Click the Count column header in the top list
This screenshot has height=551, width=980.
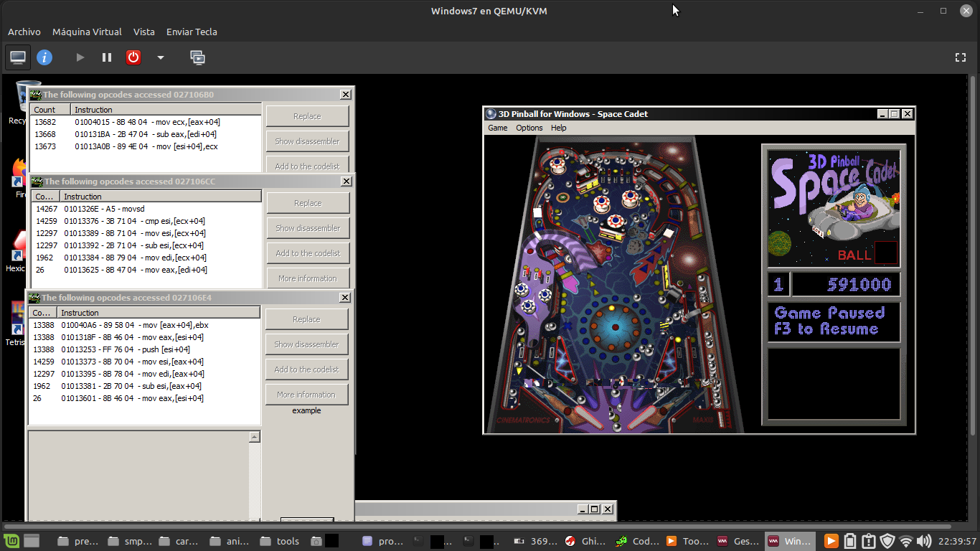coord(50,110)
